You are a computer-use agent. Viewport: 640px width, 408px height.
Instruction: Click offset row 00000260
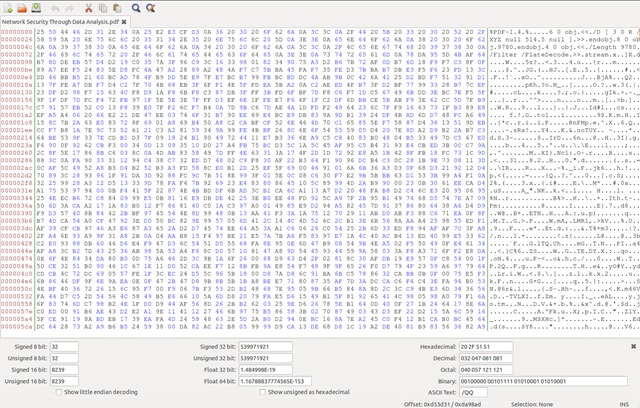pos(17,153)
